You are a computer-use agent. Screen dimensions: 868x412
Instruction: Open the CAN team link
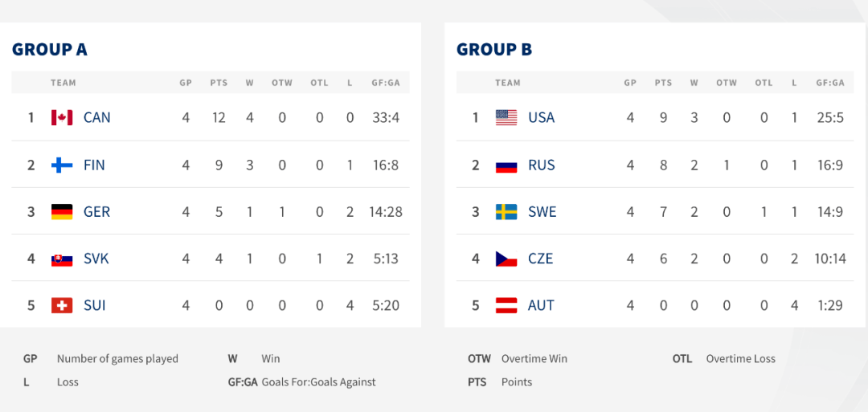click(x=97, y=117)
